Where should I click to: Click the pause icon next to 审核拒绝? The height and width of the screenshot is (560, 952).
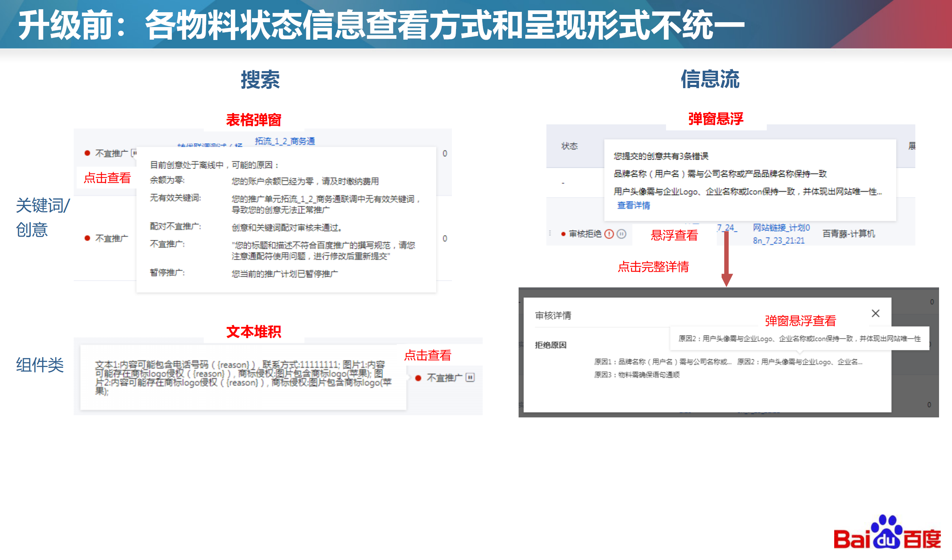click(622, 234)
